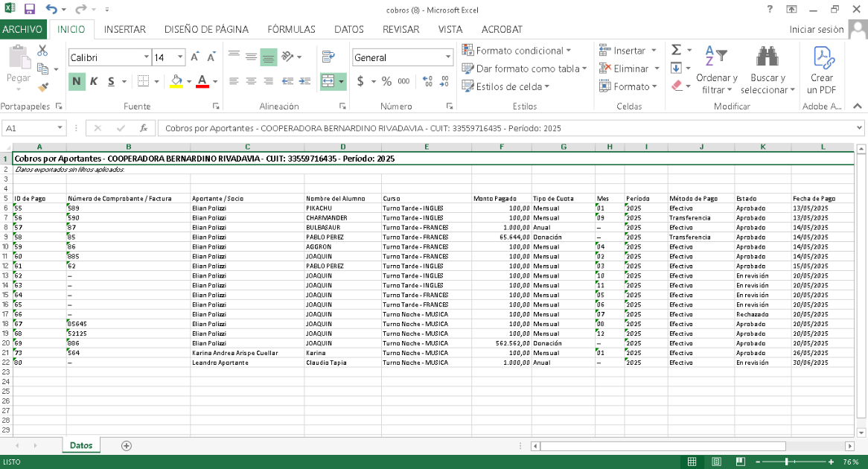The height and width of the screenshot is (469, 868).
Task: Click the save icon in title bar
Action: coord(30,10)
